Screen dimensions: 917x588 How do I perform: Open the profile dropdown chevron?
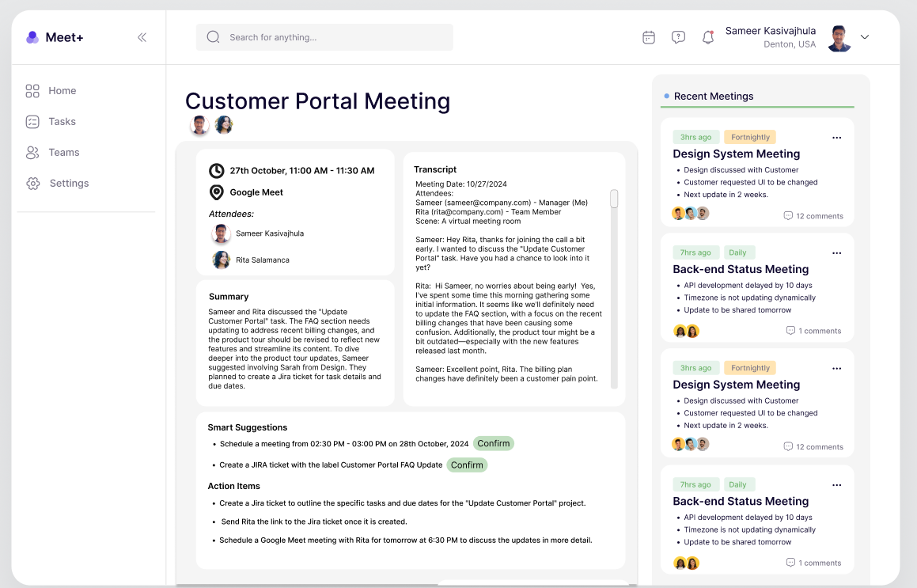coord(864,36)
